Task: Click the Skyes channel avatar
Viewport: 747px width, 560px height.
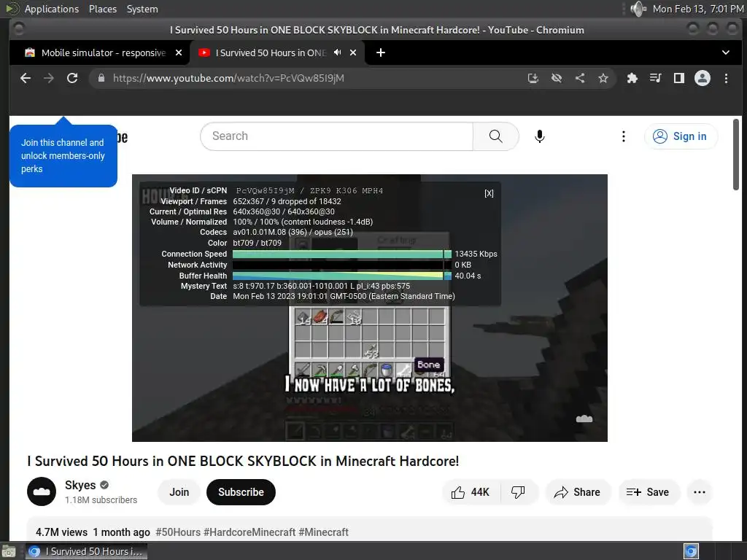Action: 42,491
